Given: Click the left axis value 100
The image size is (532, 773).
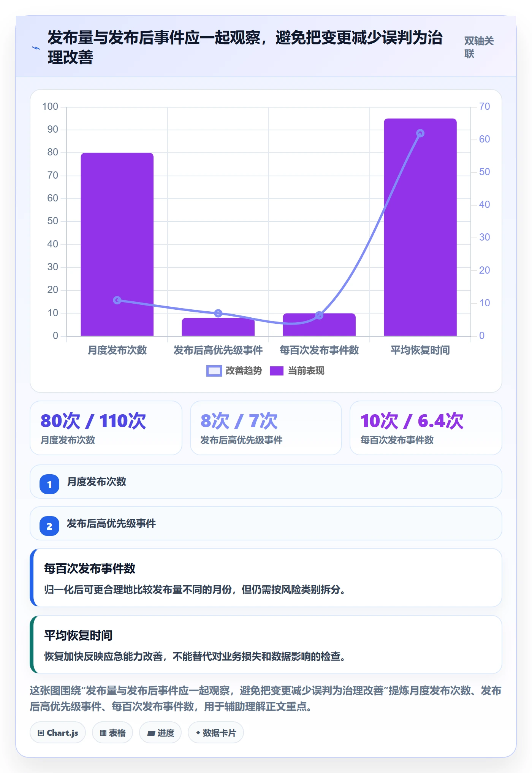Looking at the screenshot, I should pyautogui.click(x=50, y=106).
